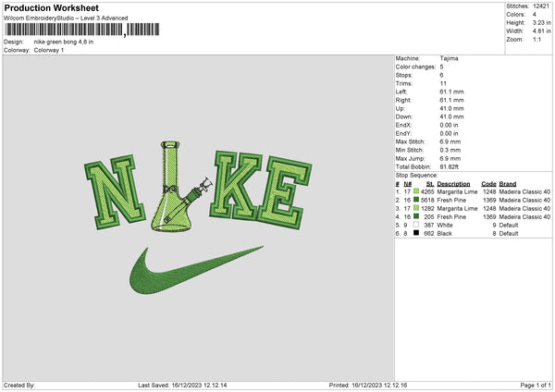Click the 'Left:' measurement label

coord(401,92)
